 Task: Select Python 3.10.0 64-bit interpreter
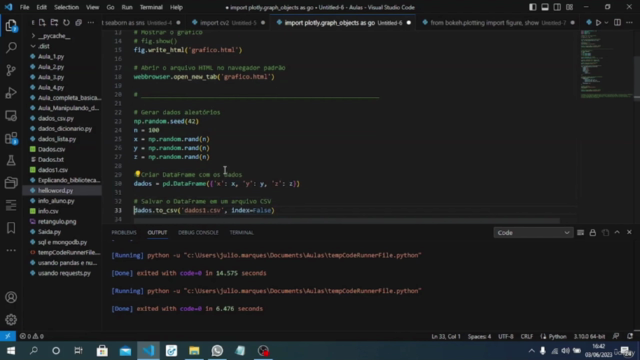589,336
